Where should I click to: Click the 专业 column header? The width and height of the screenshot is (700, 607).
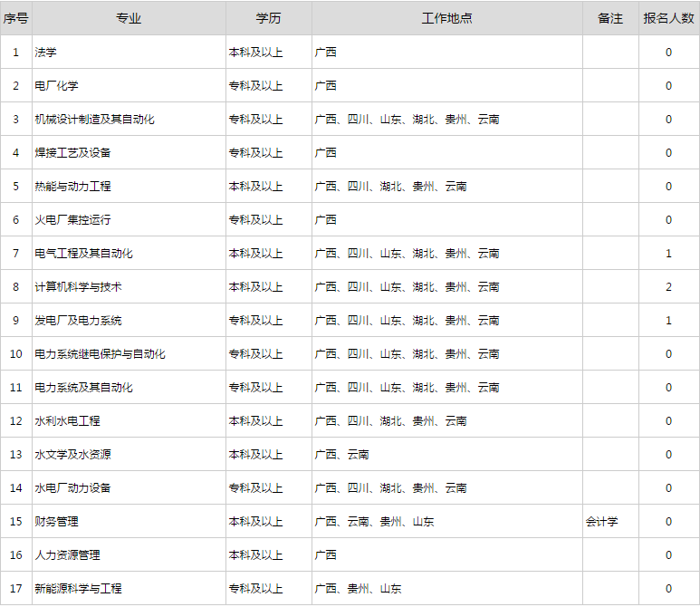click(x=128, y=18)
